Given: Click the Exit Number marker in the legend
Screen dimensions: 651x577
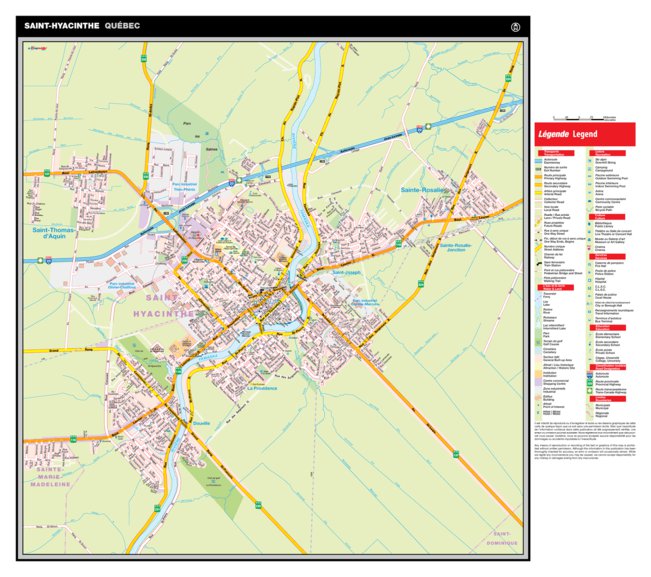Looking at the screenshot, I should [x=539, y=169].
